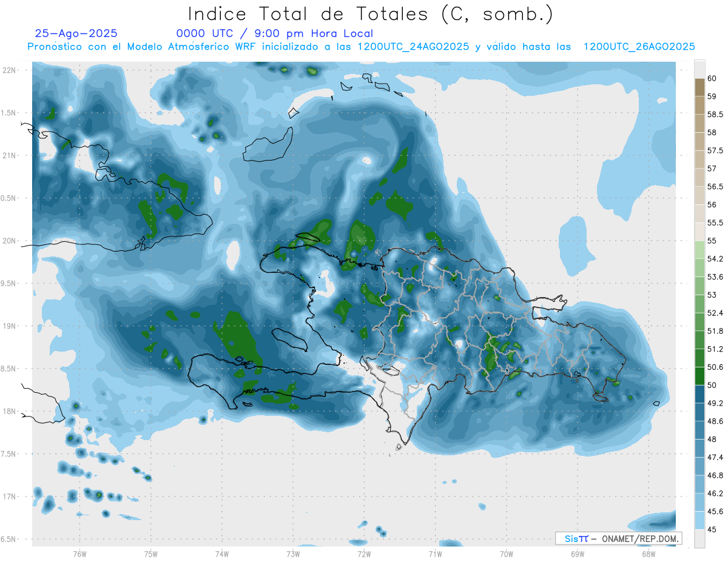Image resolution: width=728 pixels, height=562 pixels.
Task: Click the '0000 UTC / 9:00 pm Hora Local' text
Action: point(275,33)
